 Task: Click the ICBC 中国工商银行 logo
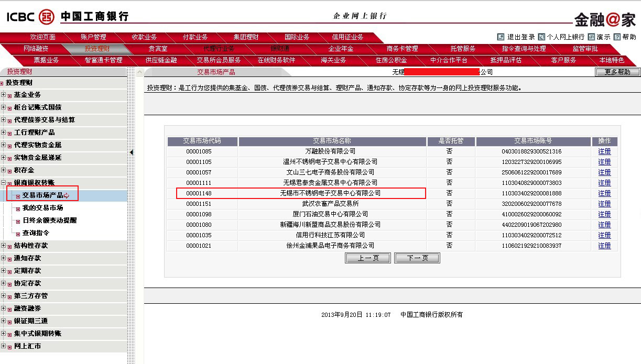coord(67,16)
